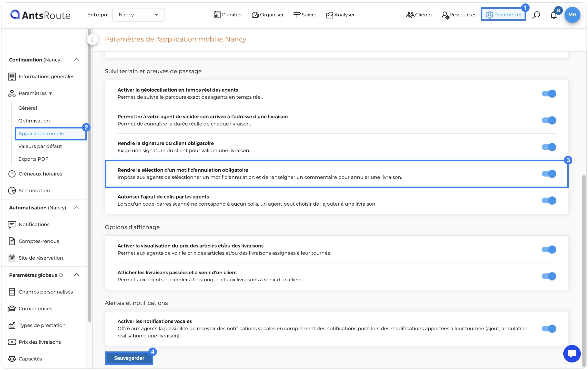Viewport: 588px width, 370px height.
Task: Toggle mandatory customer signature off
Action: [x=548, y=147]
